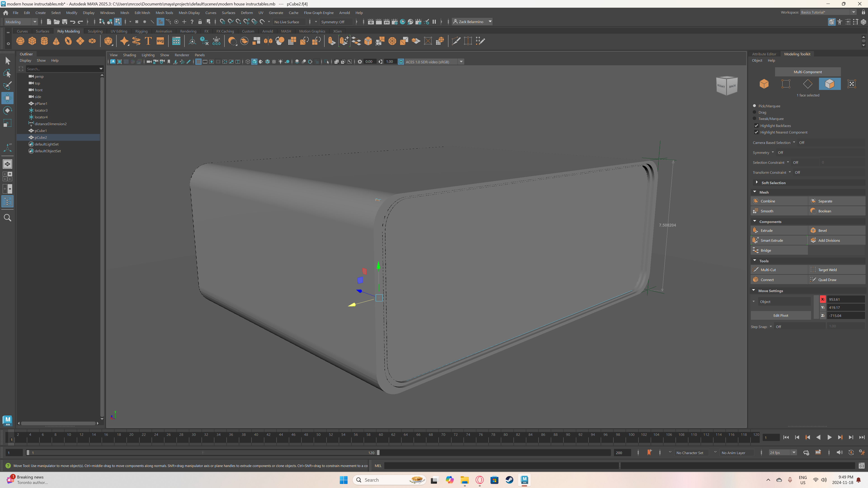Toggle the pause Viewport 2.0 button
Screen dimensions: 868x488
pos(434,22)
